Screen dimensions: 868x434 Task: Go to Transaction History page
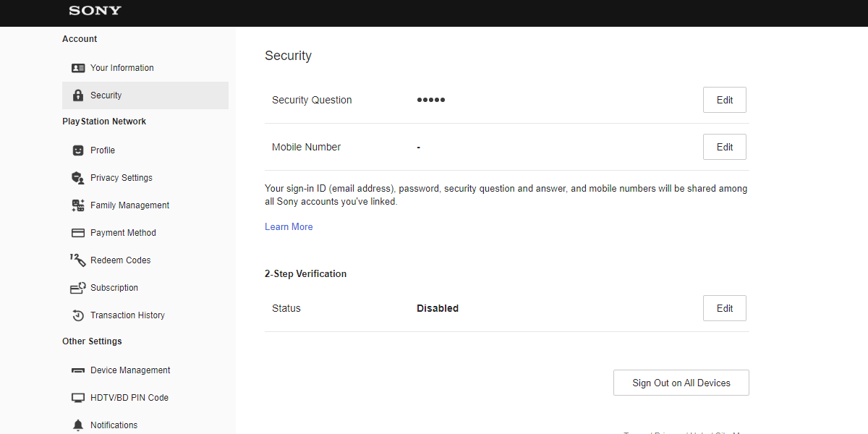click(127, 315)
